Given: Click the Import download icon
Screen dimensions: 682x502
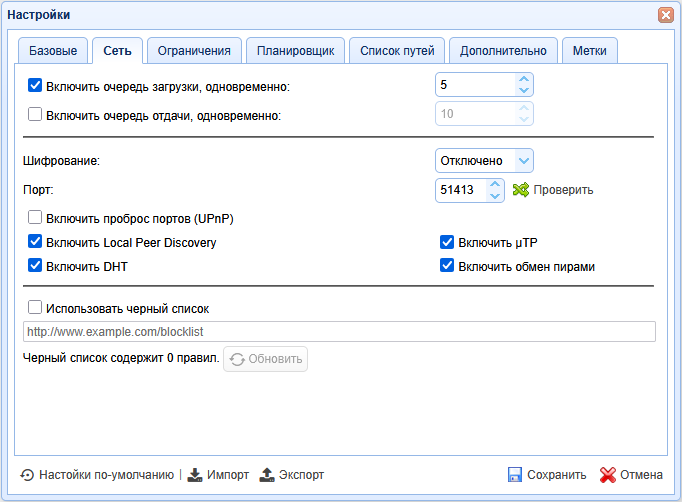Looking at the screenshot, I should (196, 475).
